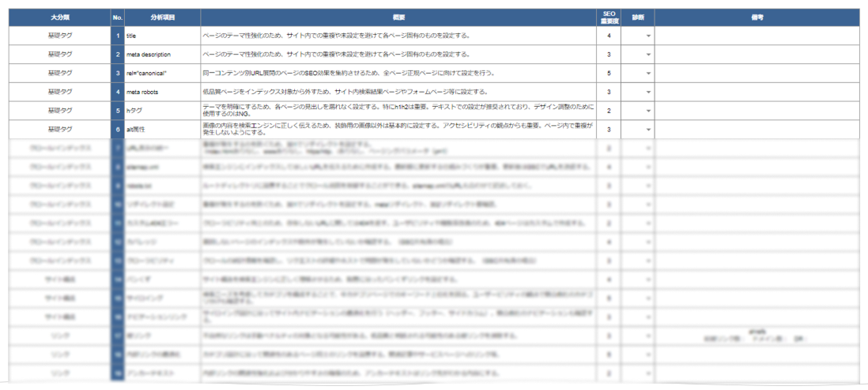Select the "meta description" cell
Screen dimensions: 868x390
tap(162, 55)
